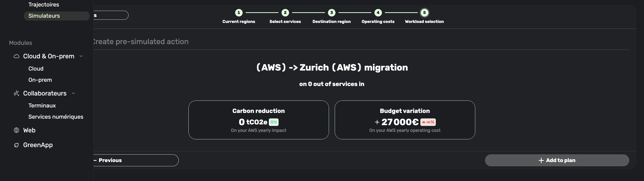
Task: Click the green 0% badge
Action: 274,122
